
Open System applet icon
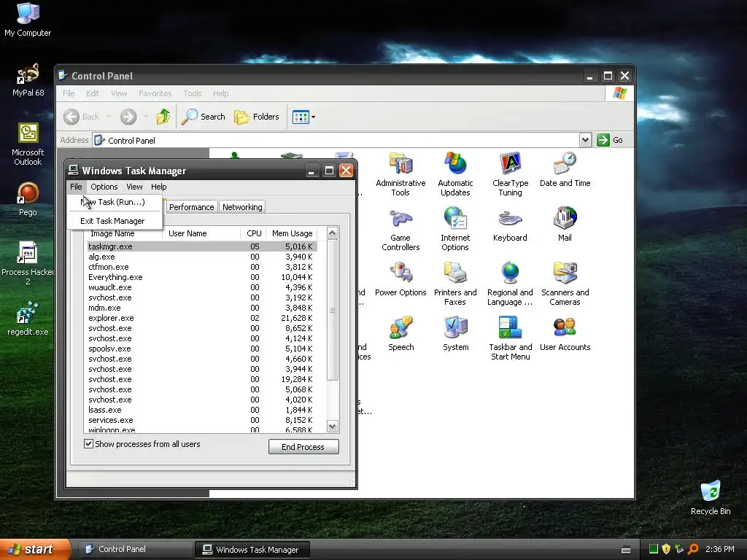point(455,334)
